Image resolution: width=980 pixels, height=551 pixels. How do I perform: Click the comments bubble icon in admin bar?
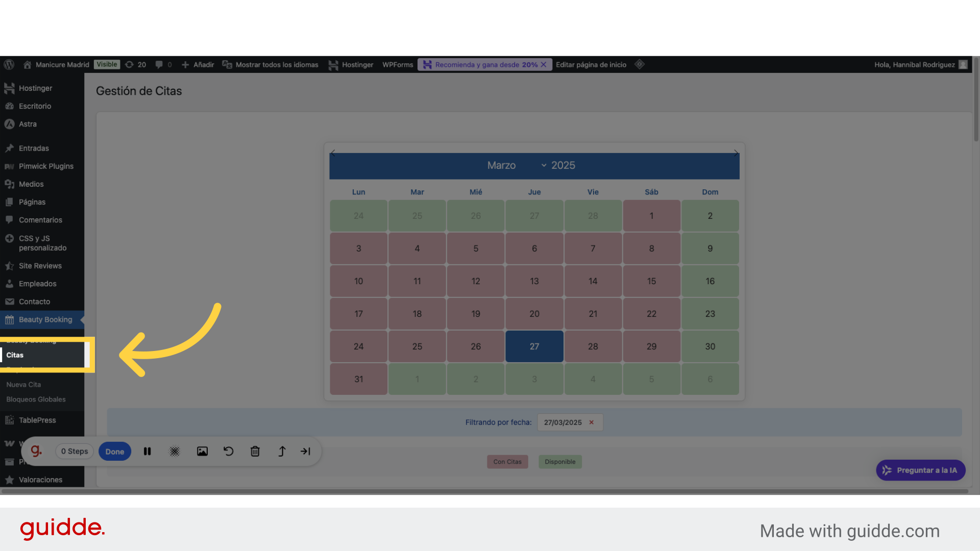click(159, 65)
